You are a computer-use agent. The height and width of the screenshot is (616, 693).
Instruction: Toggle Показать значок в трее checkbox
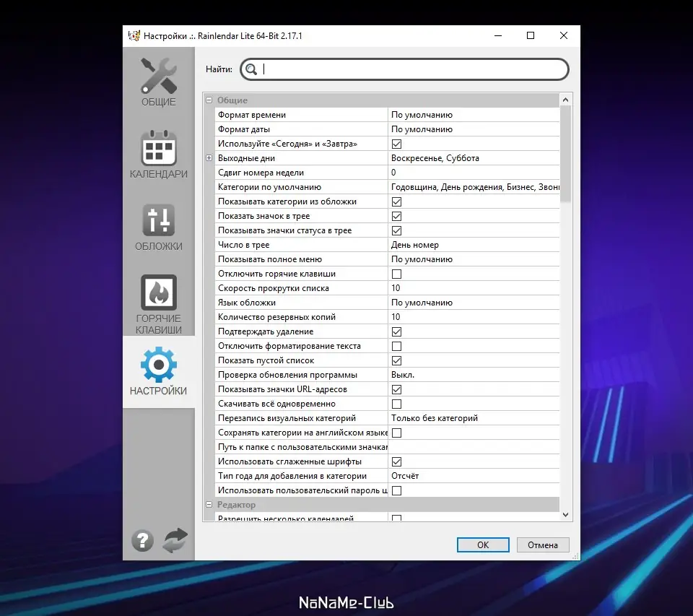(x=396, y=216)
